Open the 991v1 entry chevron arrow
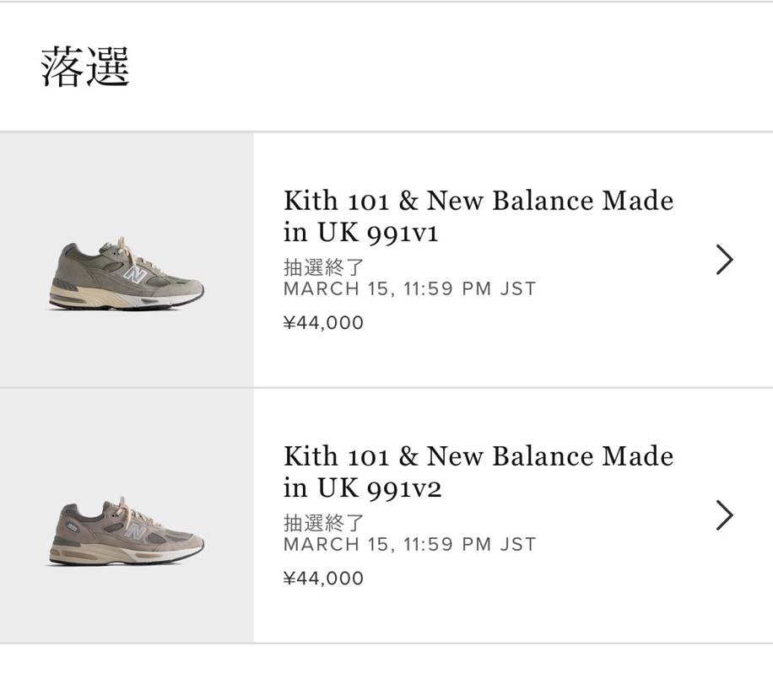773x700 pixels. [x=724, y=260]
